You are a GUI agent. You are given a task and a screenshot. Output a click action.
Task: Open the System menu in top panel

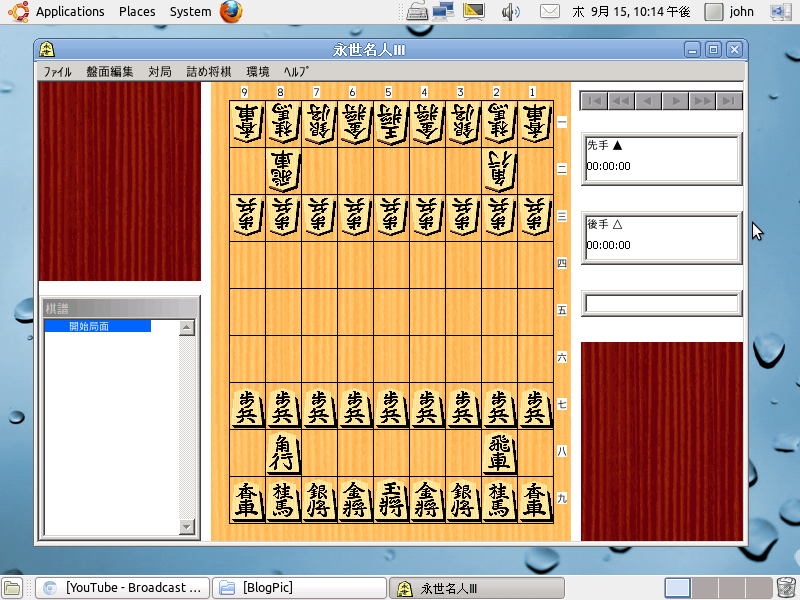pos(190,11)
